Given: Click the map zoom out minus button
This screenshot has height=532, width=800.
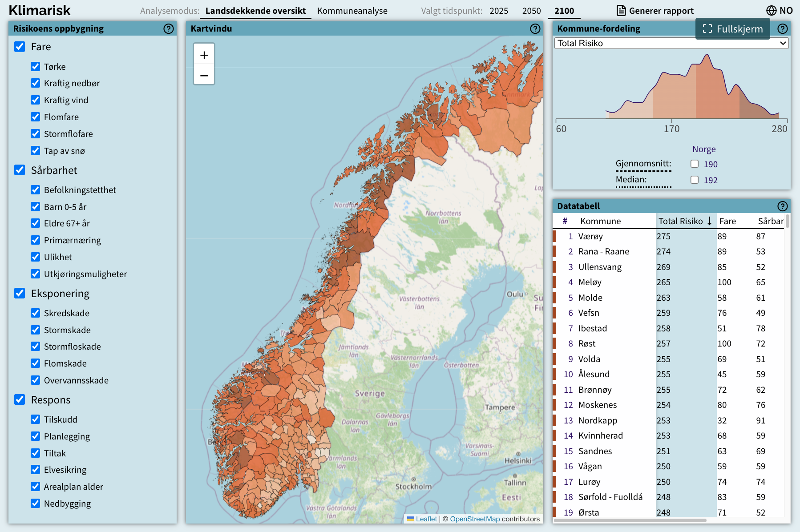Looking at the screenshot, I should [204, 75].
